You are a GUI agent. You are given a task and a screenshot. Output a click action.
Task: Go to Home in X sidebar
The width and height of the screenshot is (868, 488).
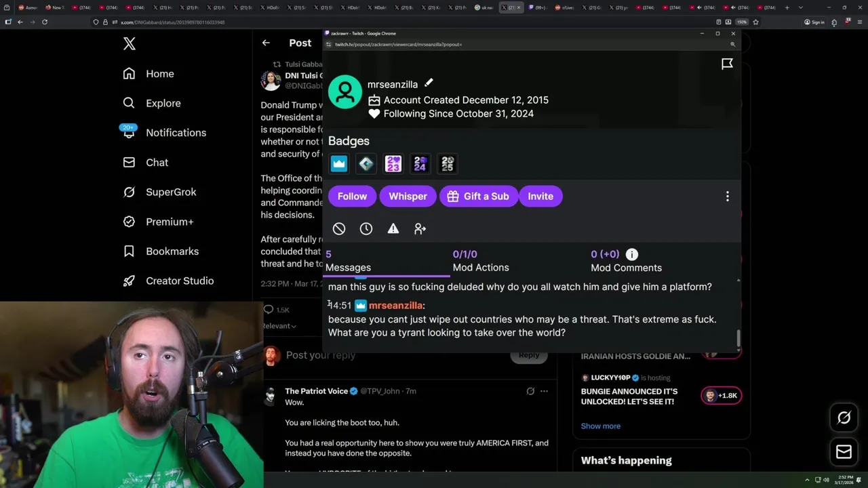(x=149, y=74)
